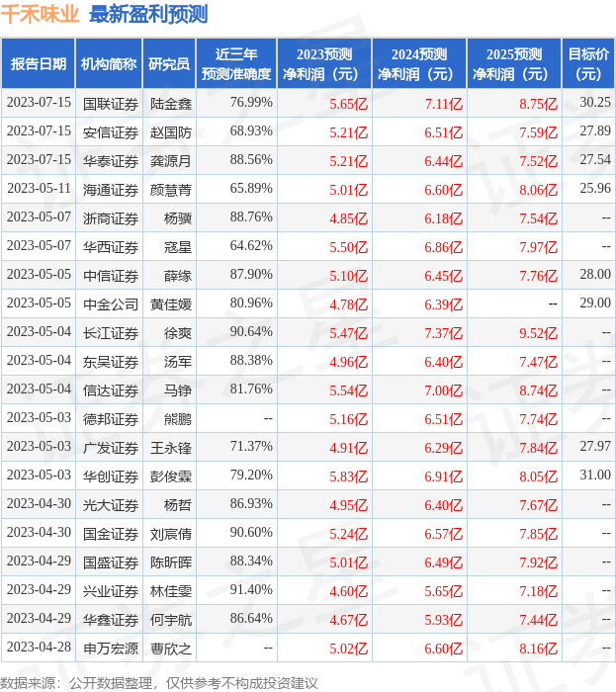Click researcher 陈昕晖
Viewport: 616px width, 692px height.
click(171, 562)
